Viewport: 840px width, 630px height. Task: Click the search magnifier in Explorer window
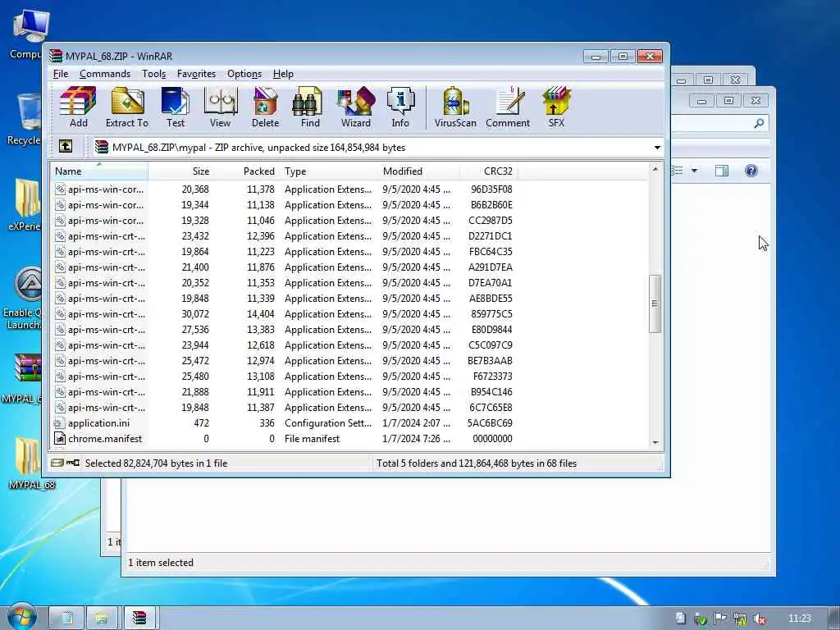click(759, 124)
